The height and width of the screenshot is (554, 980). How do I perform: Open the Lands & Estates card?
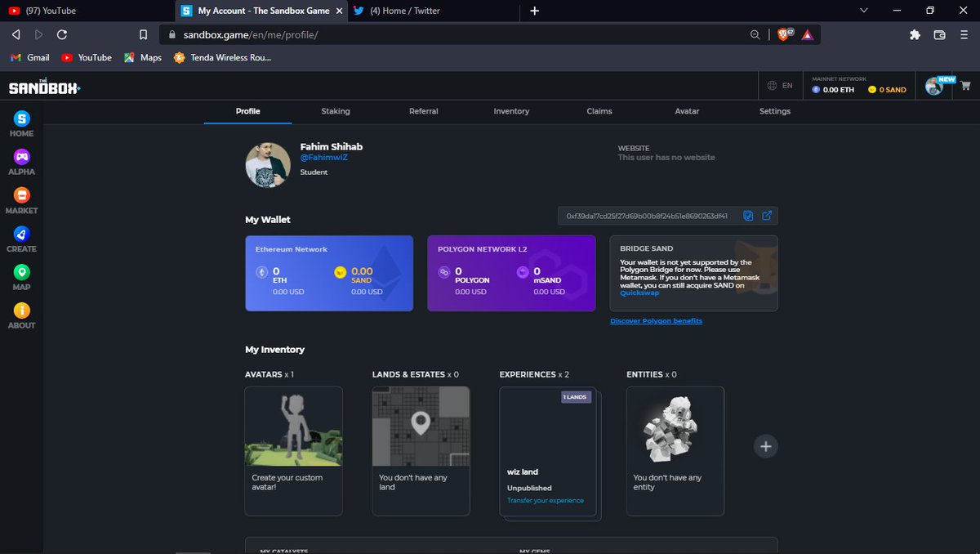click(x=421, y=451)
